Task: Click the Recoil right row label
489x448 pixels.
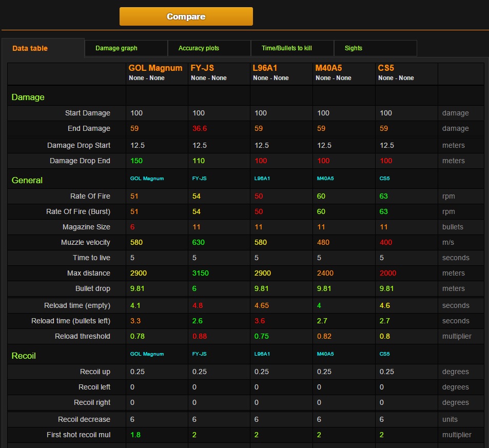Action: 92,402
